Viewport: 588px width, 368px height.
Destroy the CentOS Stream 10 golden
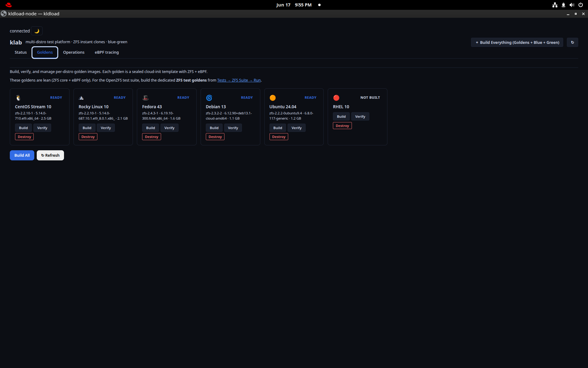[24, 137]
